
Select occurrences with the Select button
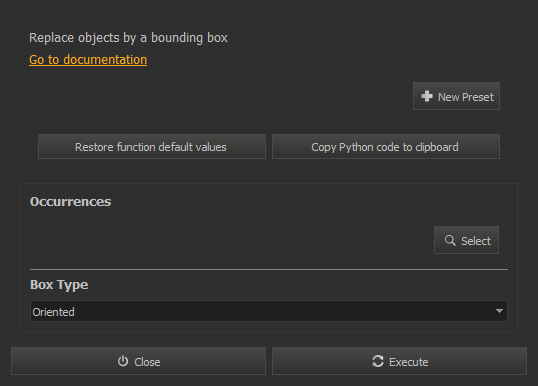pos(466,240)
